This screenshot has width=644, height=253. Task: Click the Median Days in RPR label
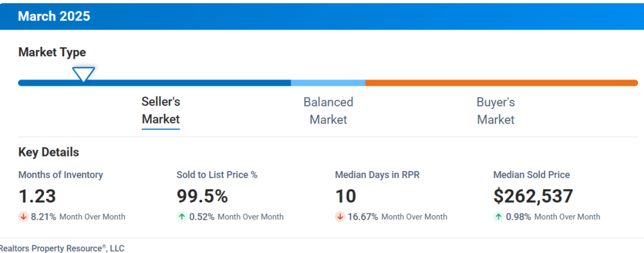[x=377, y=175]
